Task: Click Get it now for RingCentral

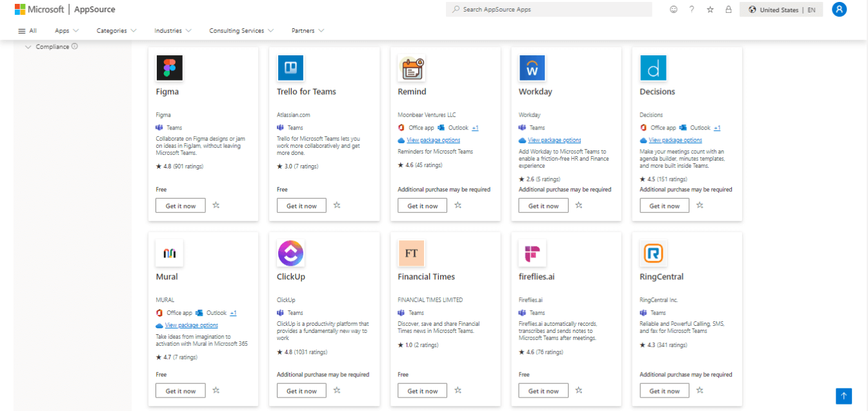Action: click(x=665, y=391)
